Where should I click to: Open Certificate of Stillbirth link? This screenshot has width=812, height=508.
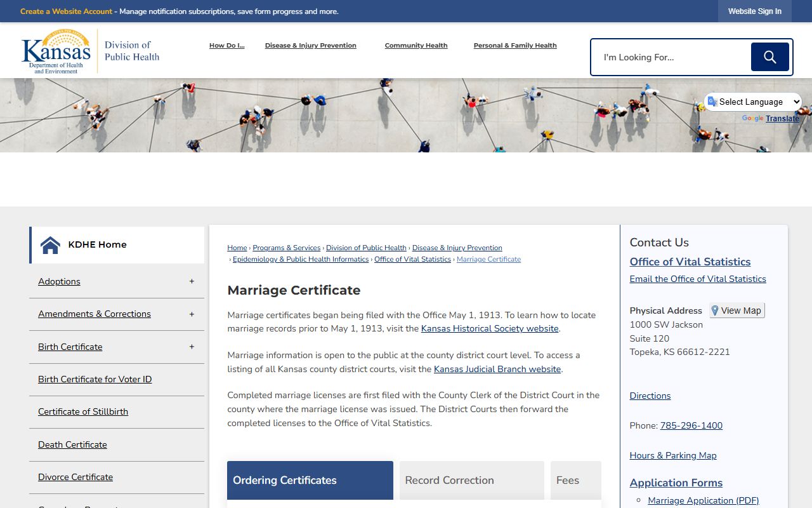(83, 411)
